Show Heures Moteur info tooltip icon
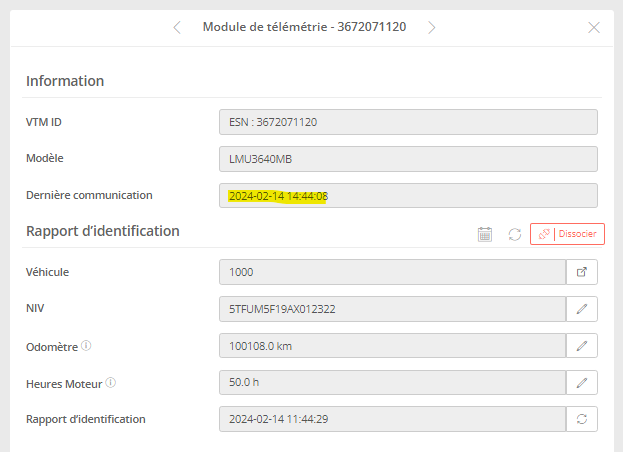Screen dimensions: 623x452 [111, 382]
